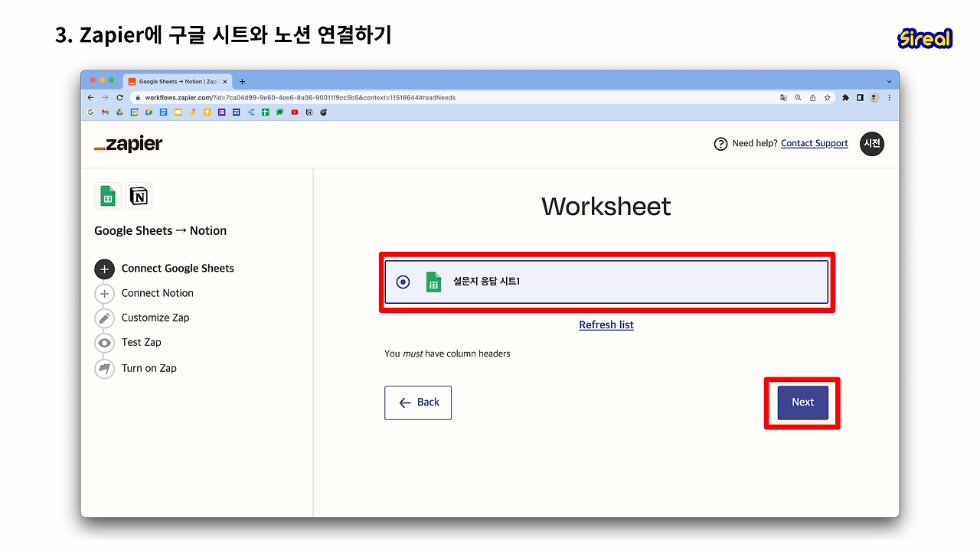The image size is (980, 551).
Task: Open a new browser tab
Action: coord(243,81)
